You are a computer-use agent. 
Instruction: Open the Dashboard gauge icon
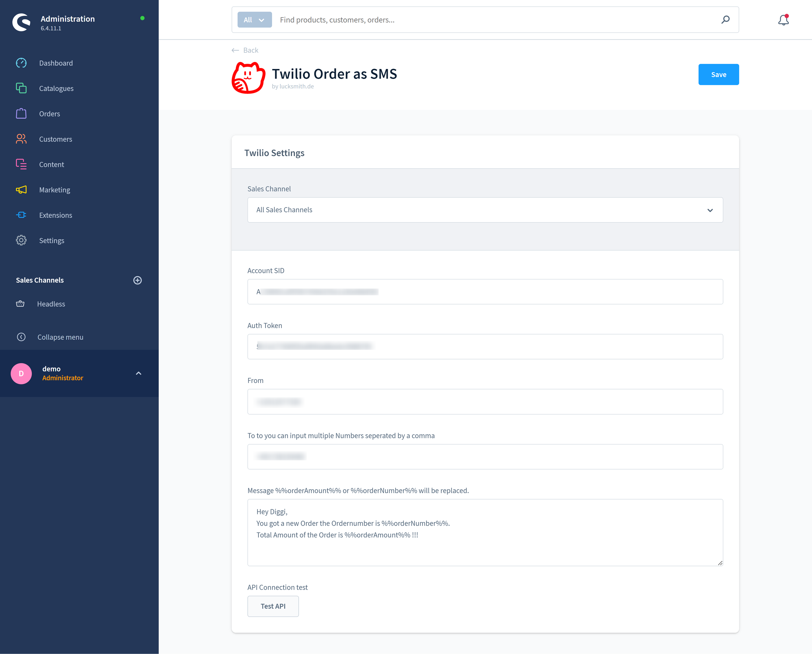21,63
